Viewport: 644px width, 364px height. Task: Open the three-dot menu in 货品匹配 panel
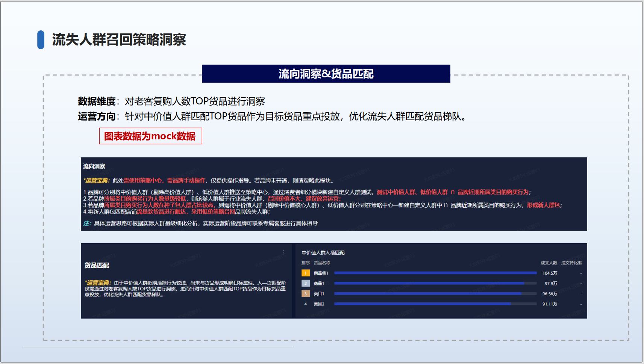(284, 252)
